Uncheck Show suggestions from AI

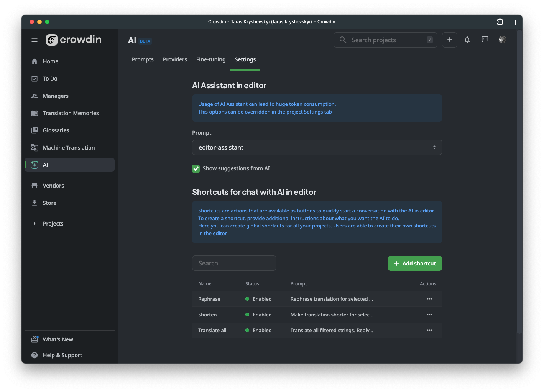pyautogui.click(x=196, y=169)
